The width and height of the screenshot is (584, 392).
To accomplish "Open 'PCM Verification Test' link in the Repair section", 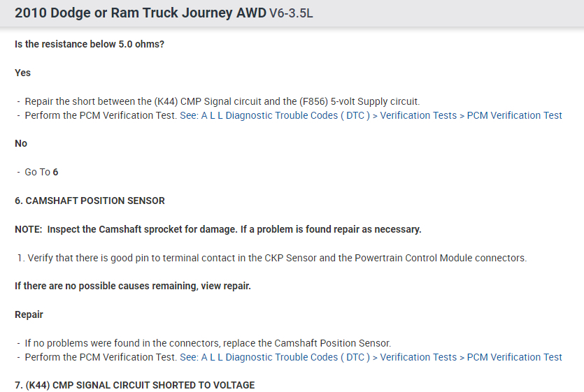I will (514, 357).
